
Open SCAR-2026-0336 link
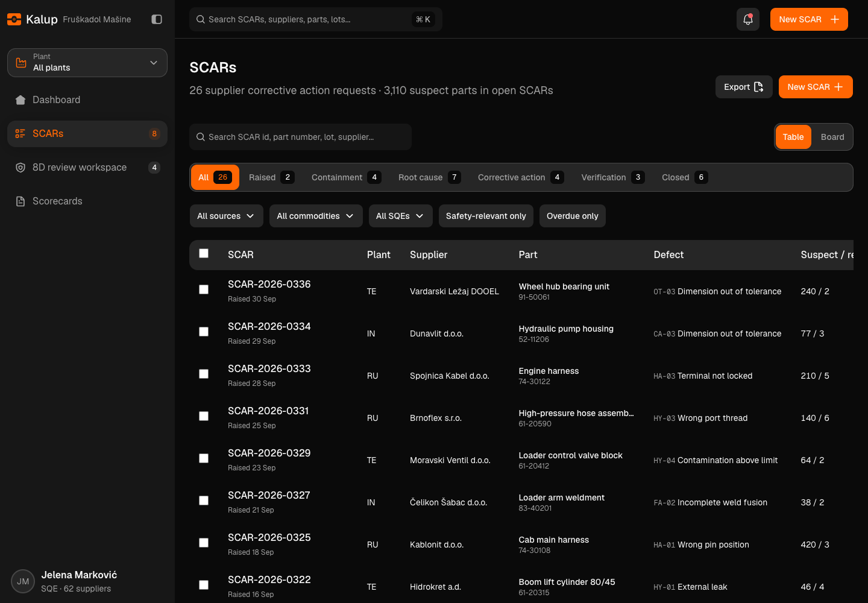pyautogui.click(x=269, y=284)
